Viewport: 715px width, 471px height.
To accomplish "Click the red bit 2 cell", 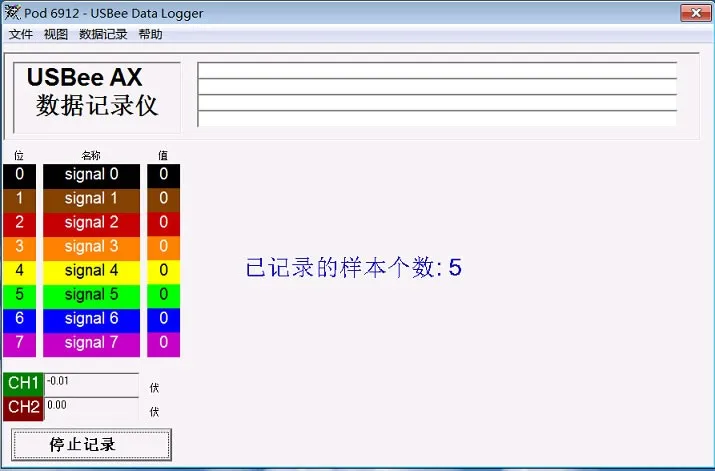I will [x=19, y=225].
